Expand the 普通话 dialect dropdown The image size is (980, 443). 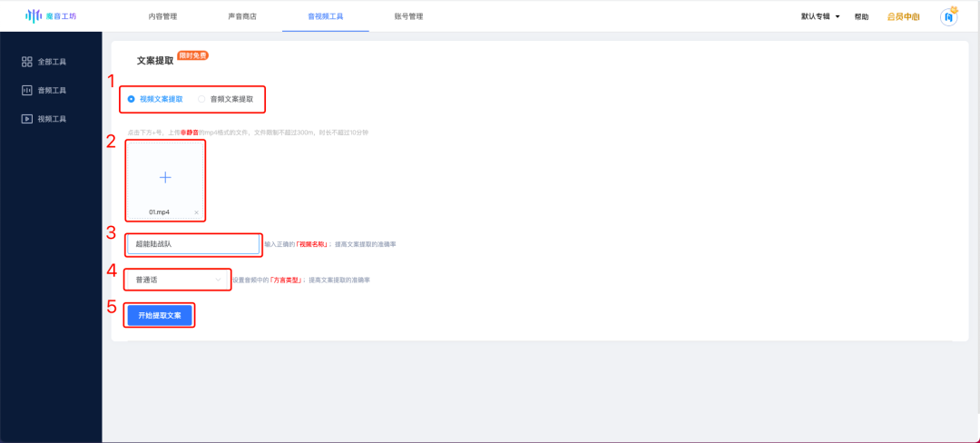[x=178, y=280]
